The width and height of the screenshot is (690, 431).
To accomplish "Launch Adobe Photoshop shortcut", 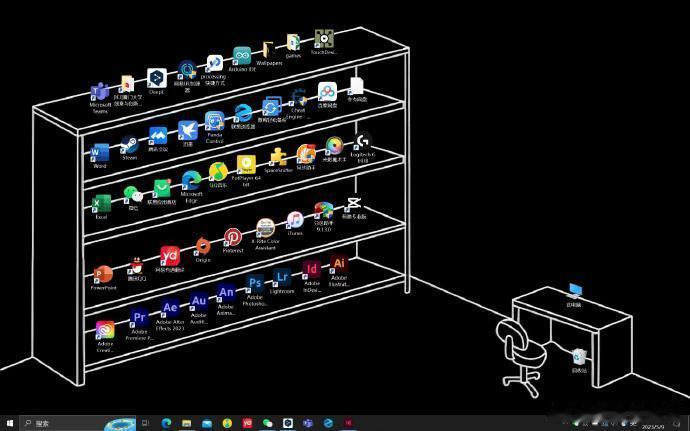I will [x=255, y=283].
